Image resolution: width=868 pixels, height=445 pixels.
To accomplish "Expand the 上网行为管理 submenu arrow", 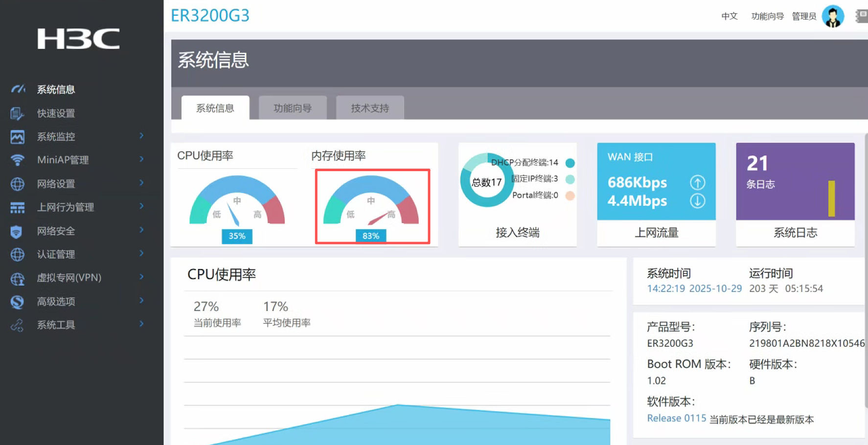I will (141, 206).
